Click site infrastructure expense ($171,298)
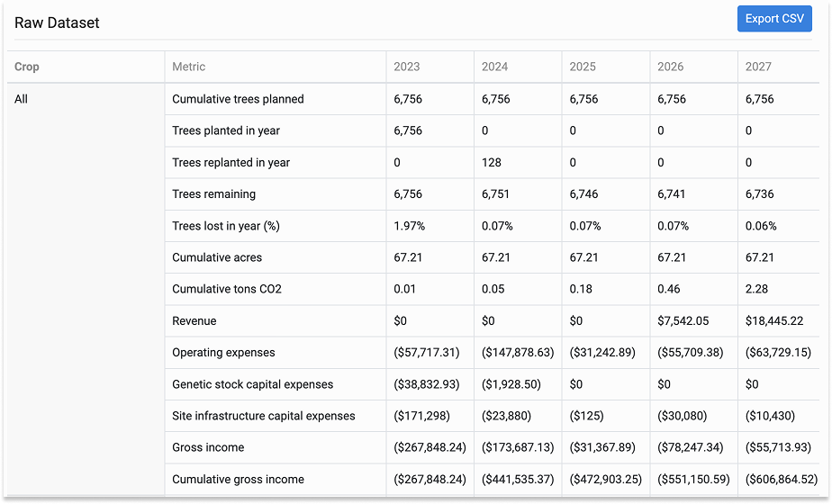The width and height of the screenshot is (832, 504). pos(421,416)
